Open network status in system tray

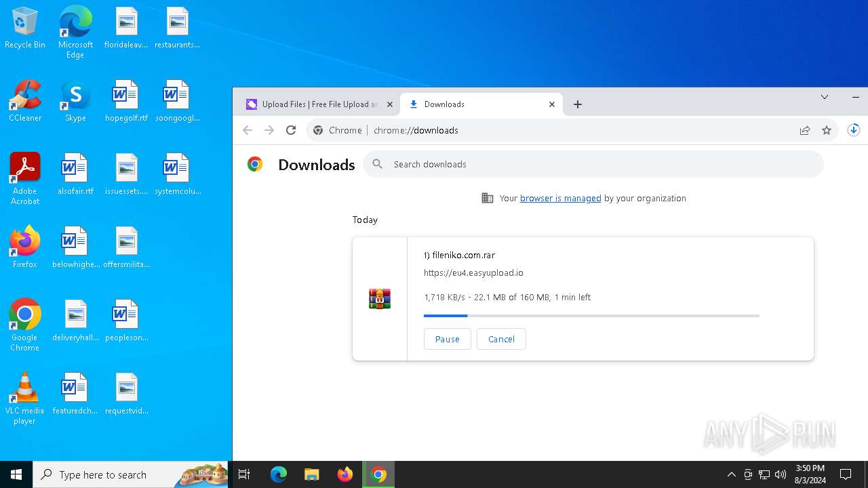tap(764, 474)
